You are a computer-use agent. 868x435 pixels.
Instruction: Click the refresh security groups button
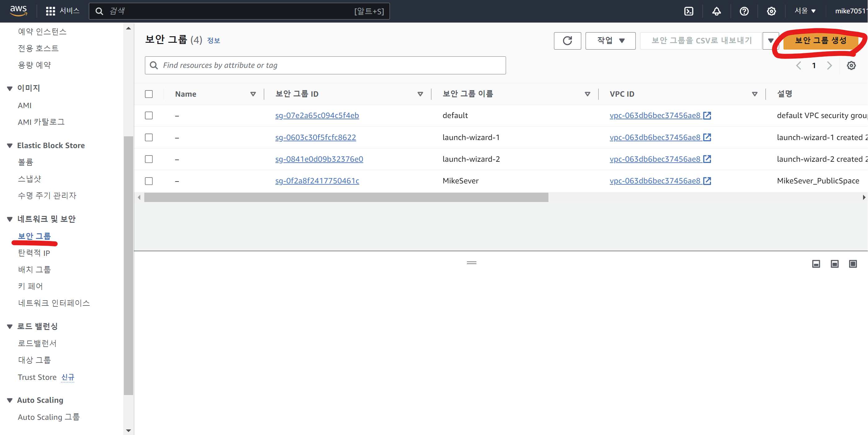[x=567, y=41]
